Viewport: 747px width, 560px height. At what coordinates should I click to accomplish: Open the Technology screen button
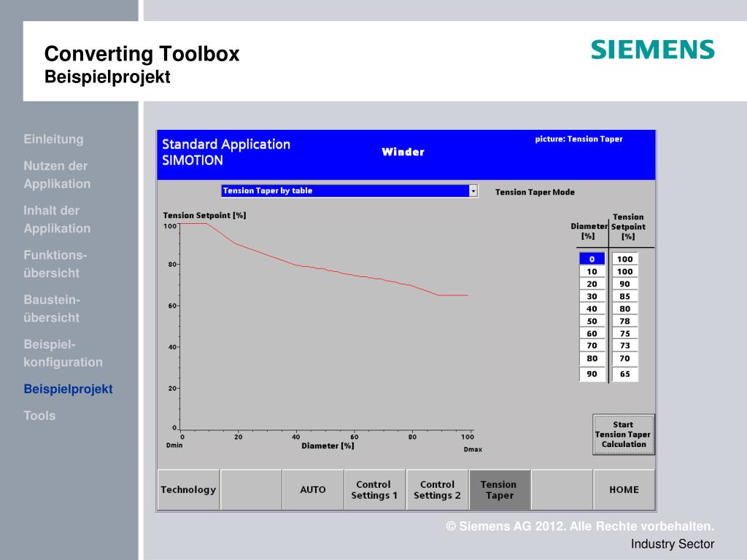[x=189, y=489]
